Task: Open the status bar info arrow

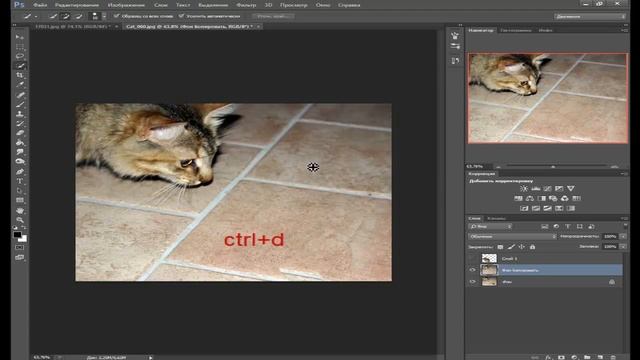Action: 151,358
